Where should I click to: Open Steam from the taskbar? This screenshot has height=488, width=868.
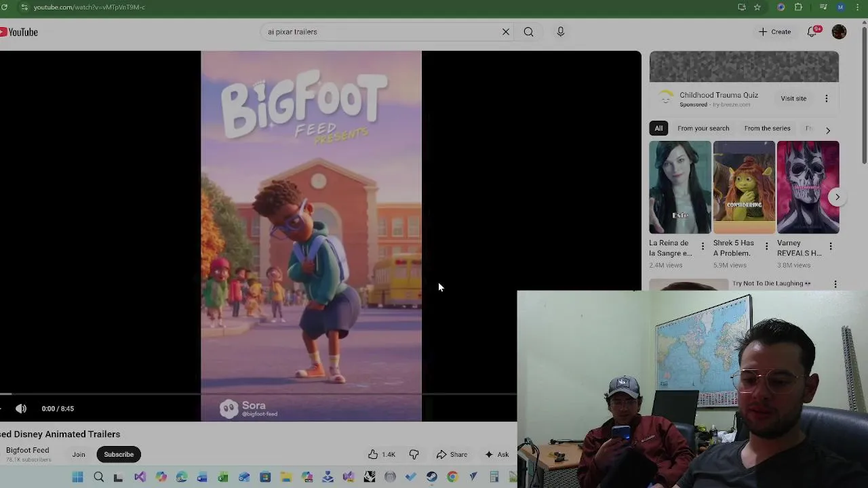point(432,477)
